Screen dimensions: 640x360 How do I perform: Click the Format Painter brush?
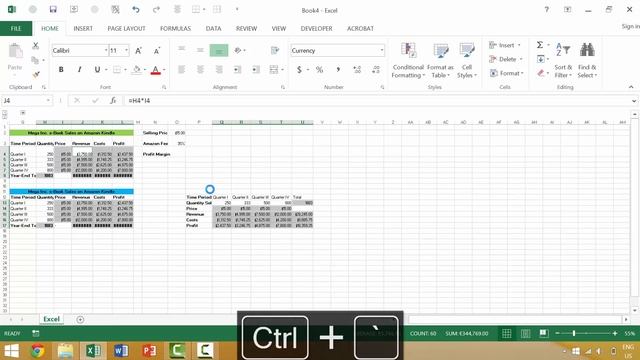coord(36,74)
